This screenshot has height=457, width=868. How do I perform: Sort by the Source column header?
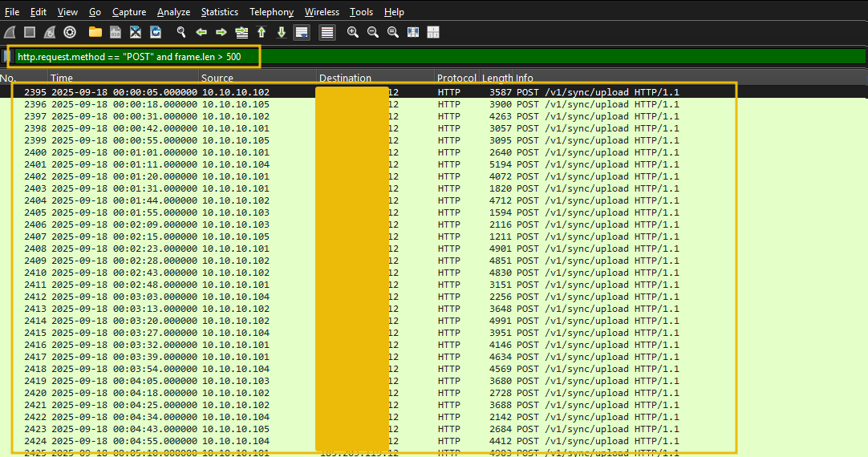tap(258, 78)
